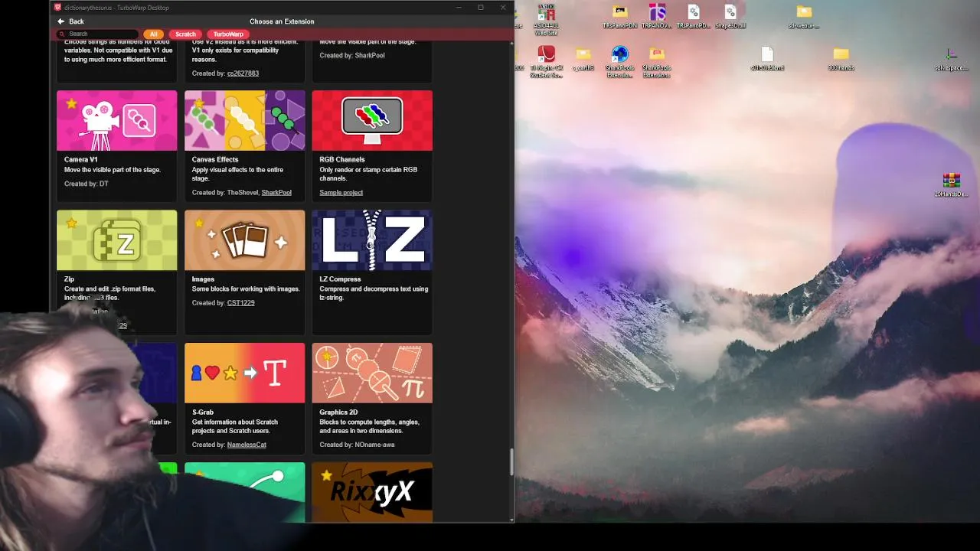Open the CST1229 creator link under Images
This screenshot has height=551, width=980.
(x=240, y=303)
